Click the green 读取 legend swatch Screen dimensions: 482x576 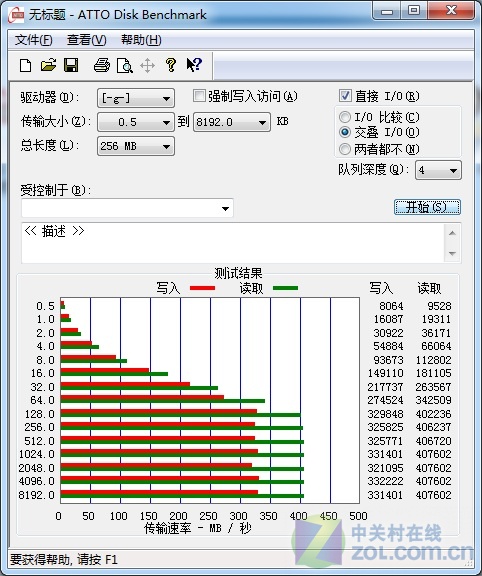pyautogui.click(x=285, y=288)
